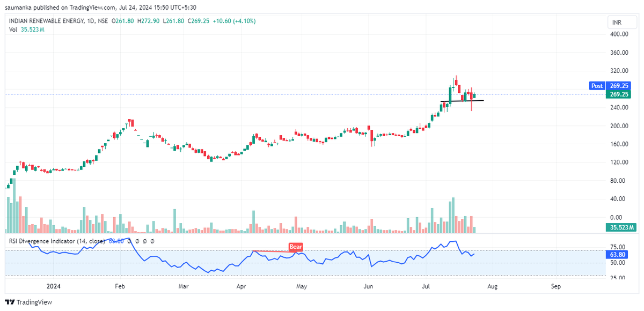Select the RSI Divergence Indicator legend title

click(57, 241)
